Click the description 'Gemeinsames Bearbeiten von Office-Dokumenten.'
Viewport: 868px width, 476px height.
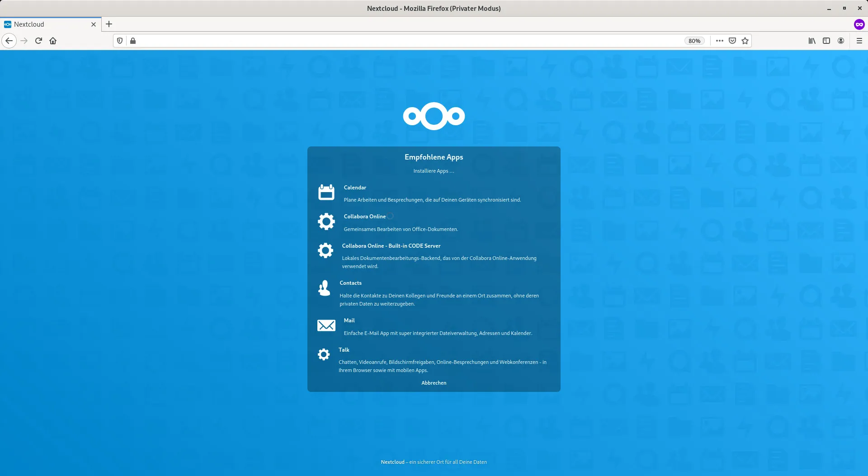[401, 229]
